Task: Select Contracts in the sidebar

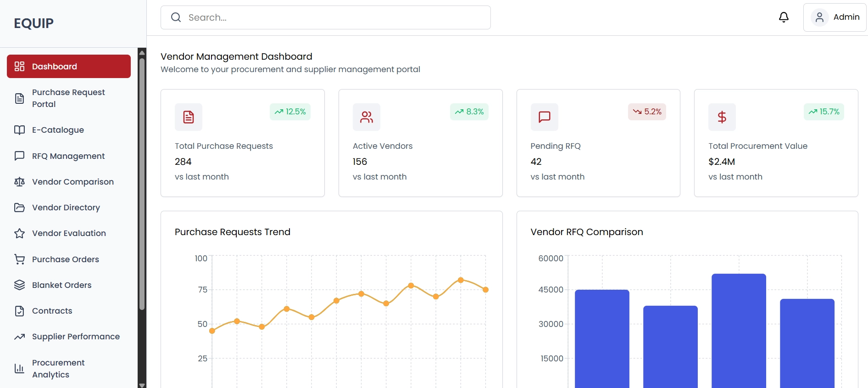Action: pos(69,311)
